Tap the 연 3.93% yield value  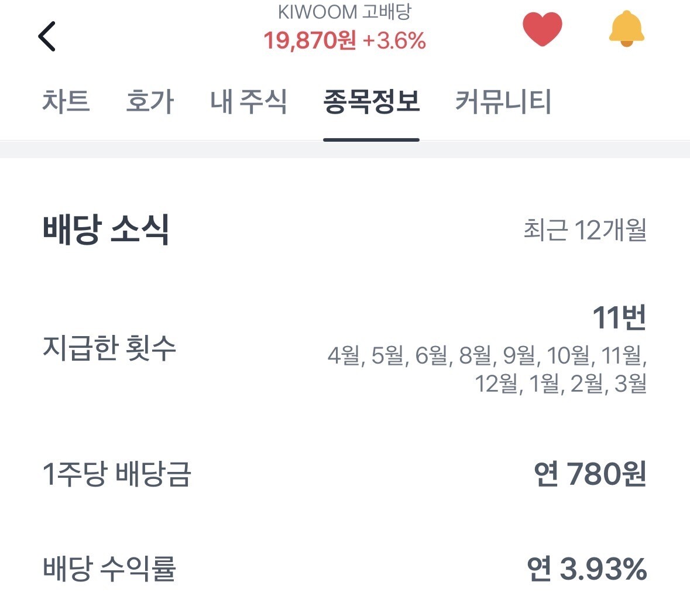[x=586, y=569]
